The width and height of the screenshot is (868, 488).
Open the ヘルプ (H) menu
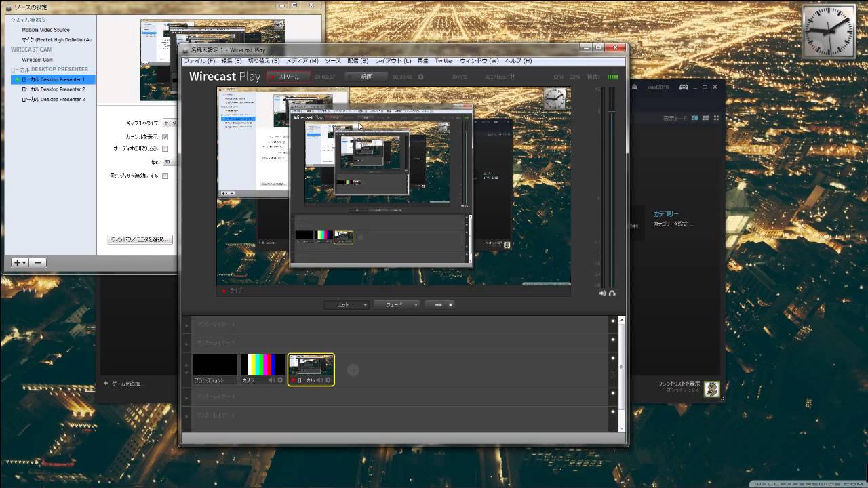518,61
